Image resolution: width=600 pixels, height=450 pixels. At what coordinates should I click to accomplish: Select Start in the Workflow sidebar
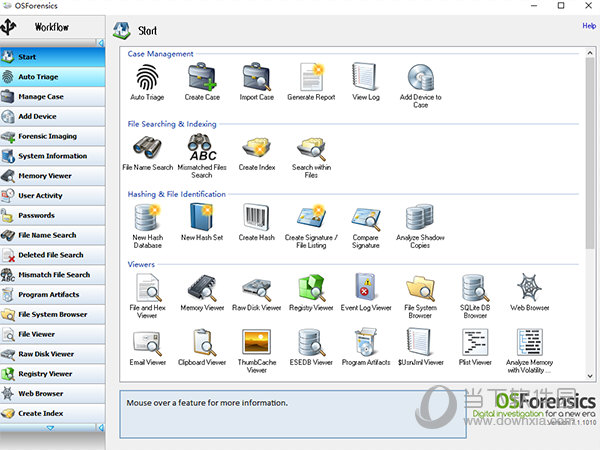click(52, 57)
